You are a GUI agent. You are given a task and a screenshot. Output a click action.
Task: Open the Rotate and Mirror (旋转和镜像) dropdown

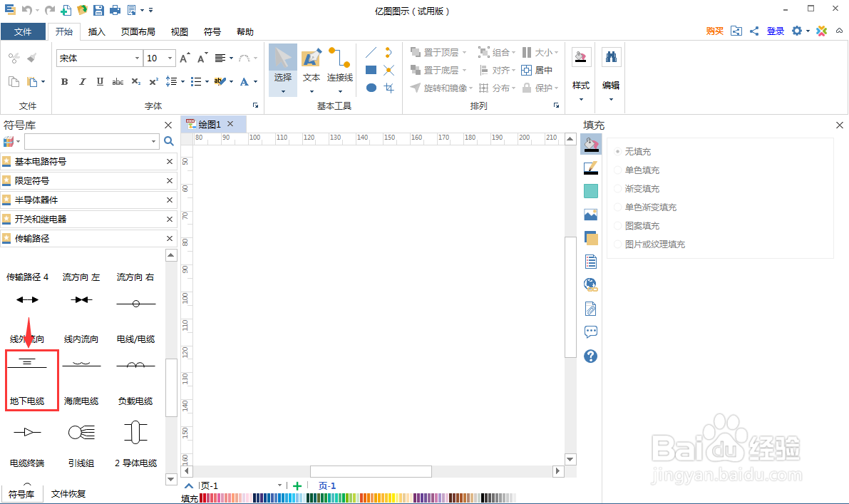(470, 88)
